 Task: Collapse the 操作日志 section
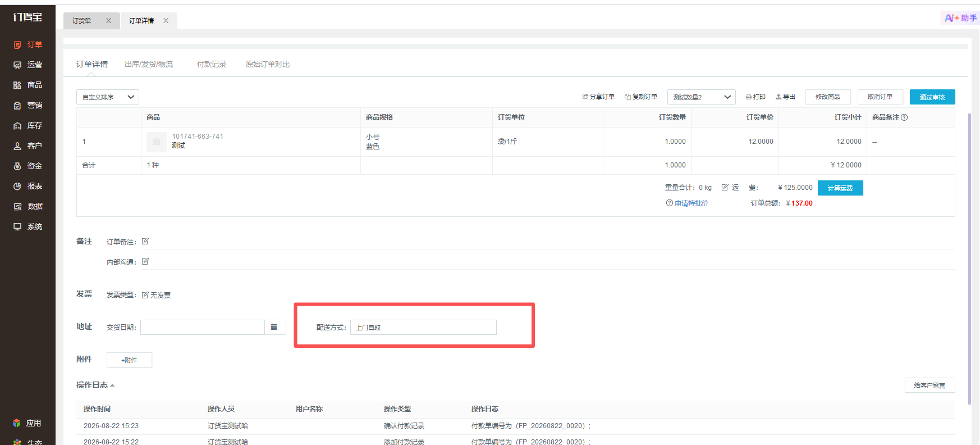95,385
